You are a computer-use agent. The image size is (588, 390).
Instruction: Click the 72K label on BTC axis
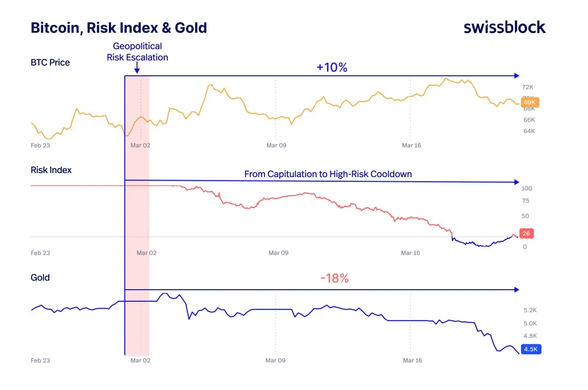tap(527, 87)
